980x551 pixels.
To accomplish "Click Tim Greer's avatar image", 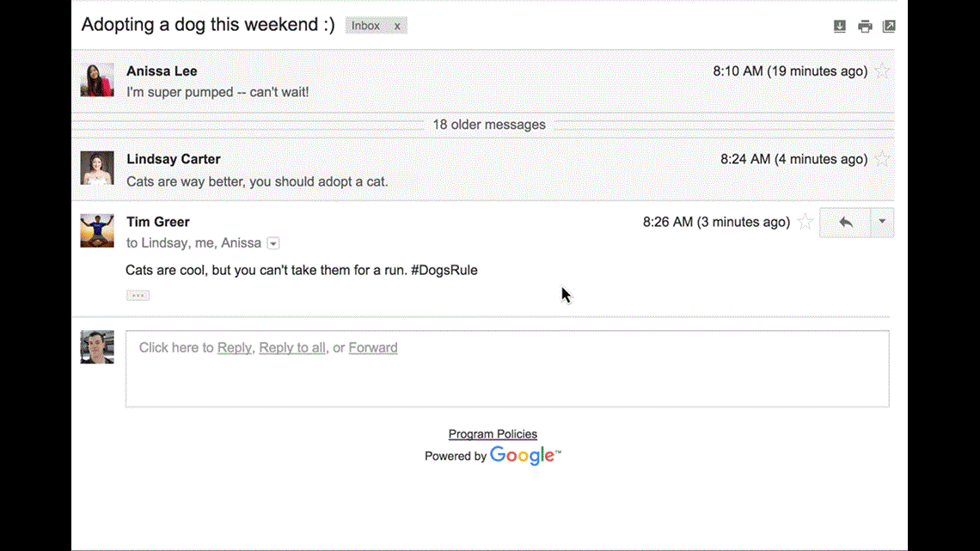I will click(97, 230).
